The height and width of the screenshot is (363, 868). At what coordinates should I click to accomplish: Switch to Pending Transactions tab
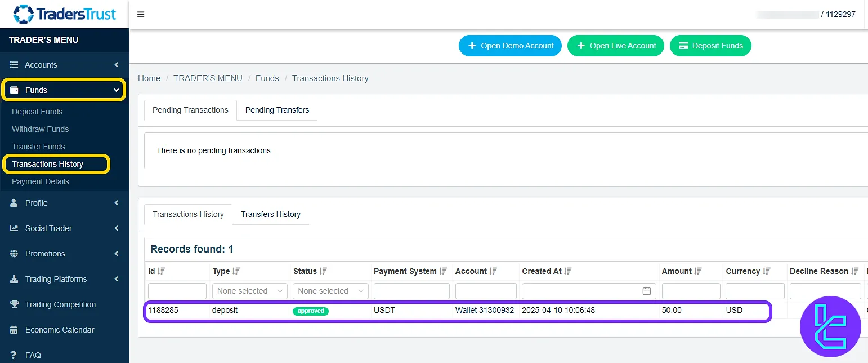coord(190,110)
